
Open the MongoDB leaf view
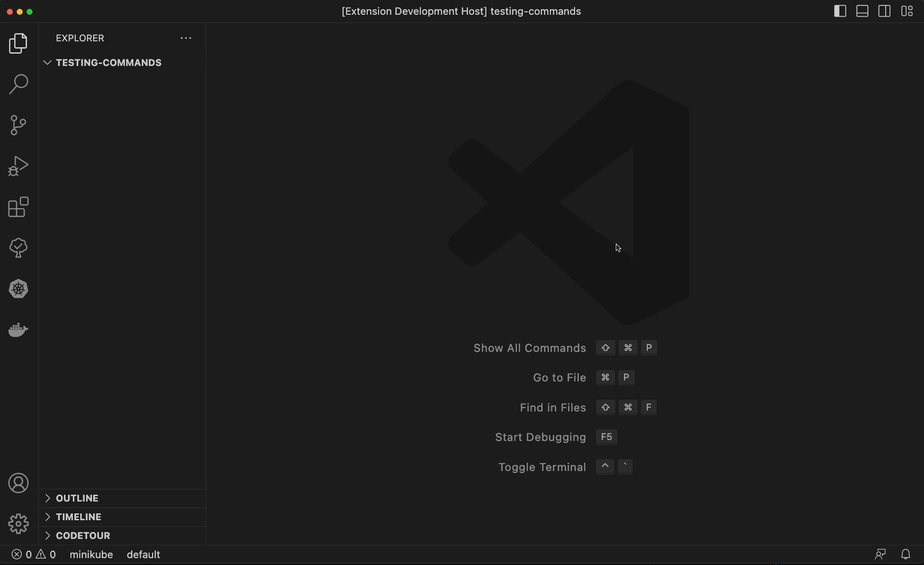(x=19, y=248)
